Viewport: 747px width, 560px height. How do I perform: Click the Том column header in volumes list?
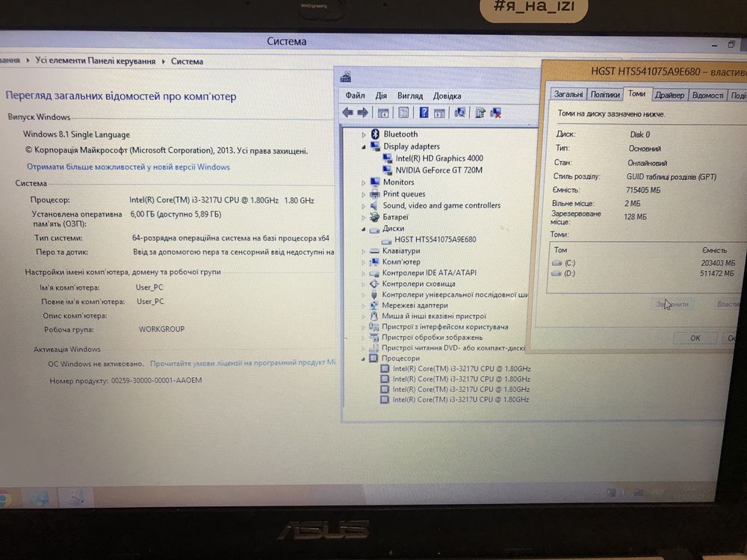coord(560,250)
